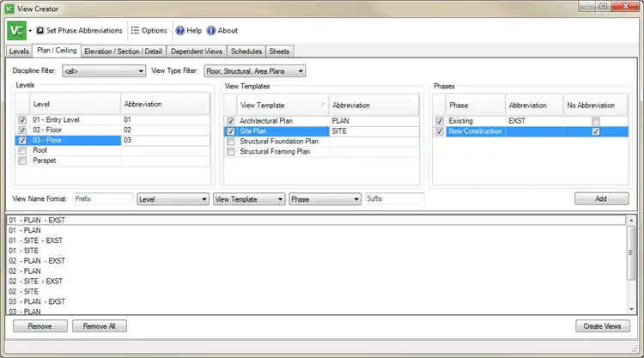Click the Add button
The width and height of the screenshot is (644, 358).
pyautogui.click(x=601, y=198)
